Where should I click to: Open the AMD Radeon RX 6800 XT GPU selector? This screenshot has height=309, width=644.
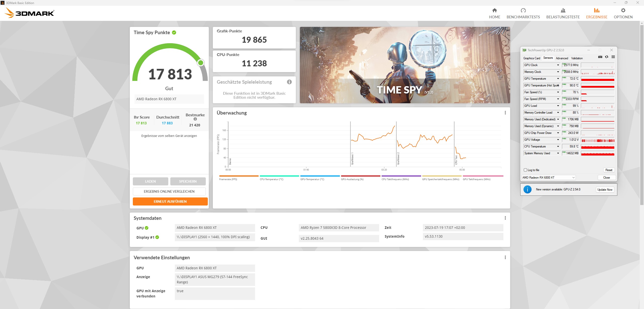click(548, 178)
